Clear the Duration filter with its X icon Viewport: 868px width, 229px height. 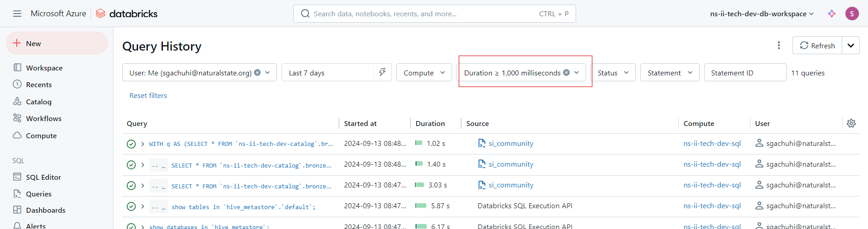click(x=567, y=72)
